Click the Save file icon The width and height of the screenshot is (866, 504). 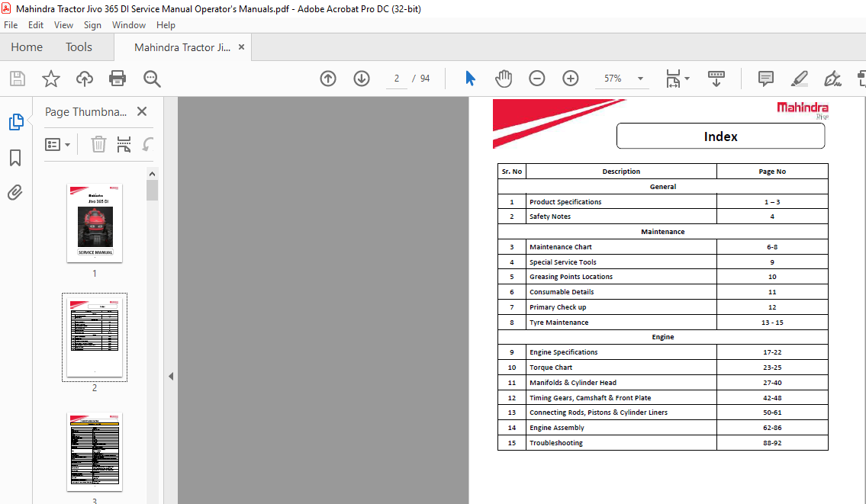[18, 79]
